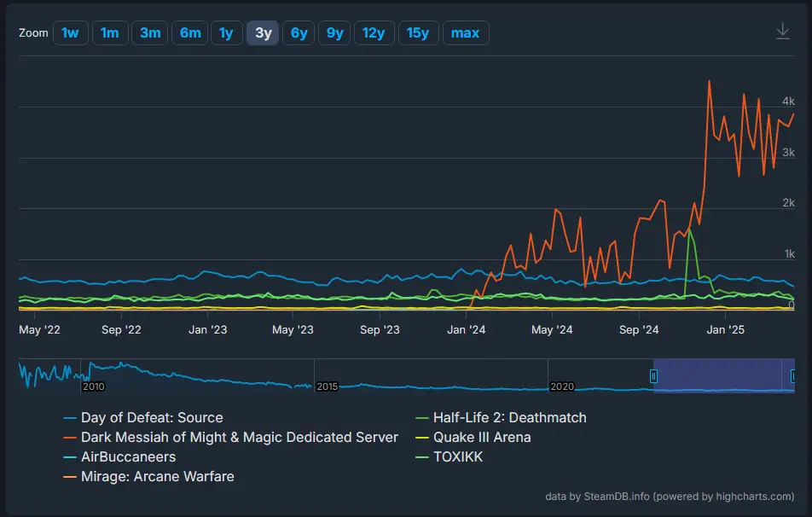This screenshot has width=812, height=517.
Task: Select the 1m zoom range
Action: (110, 32)
